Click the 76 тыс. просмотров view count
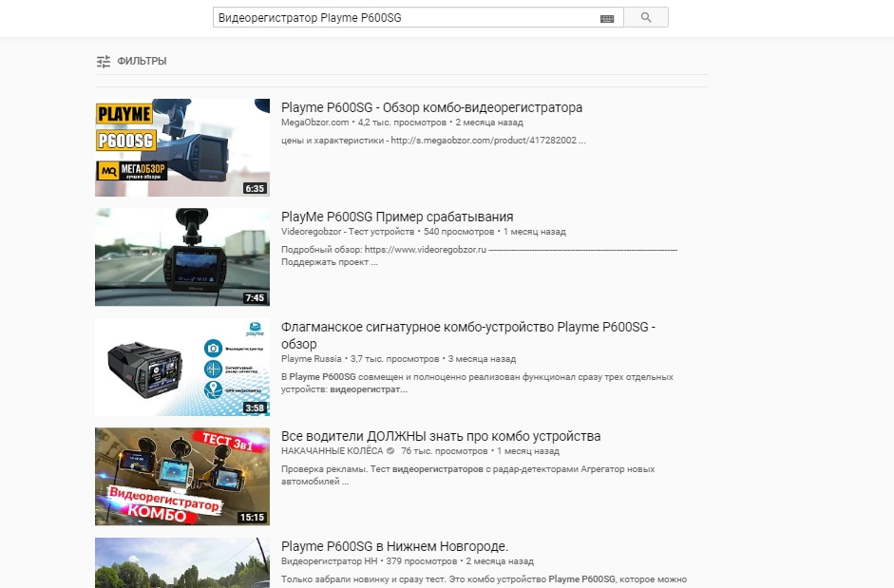The height and width of the screenshot is (588, 894). click(444, 451)
